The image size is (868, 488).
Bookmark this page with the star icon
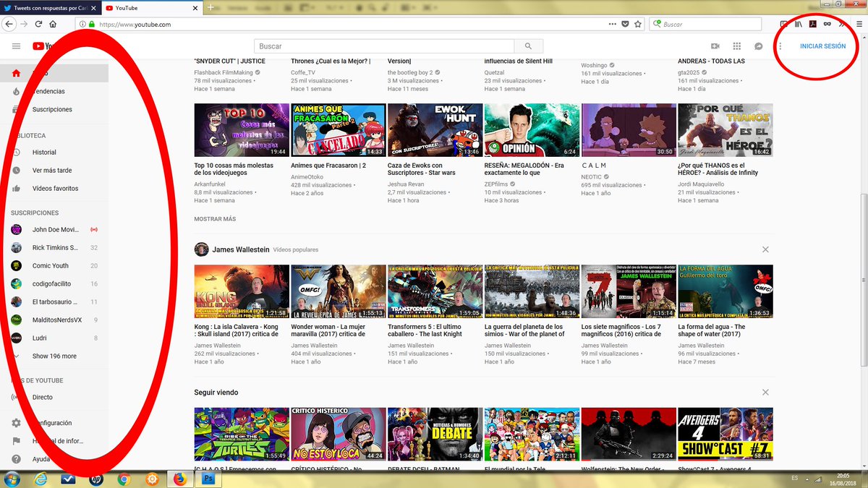637,24
